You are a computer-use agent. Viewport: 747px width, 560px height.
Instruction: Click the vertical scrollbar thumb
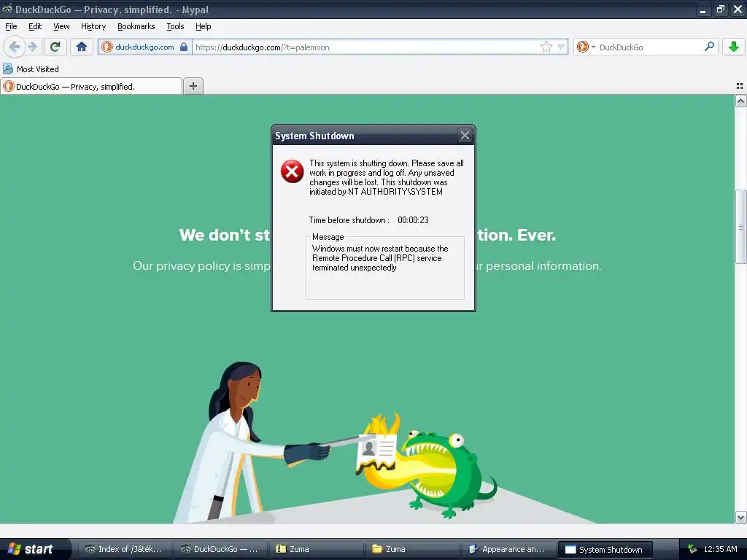click(x=740, y=227)
